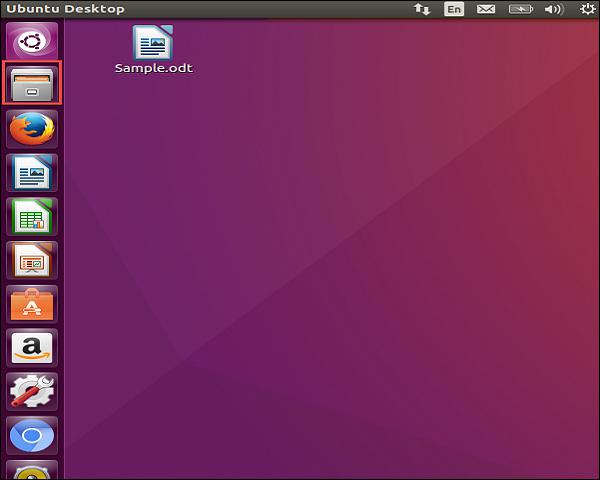Open the power gear session menu
Image resolution: width=600 pixels, height=480 pixels.
586,9
